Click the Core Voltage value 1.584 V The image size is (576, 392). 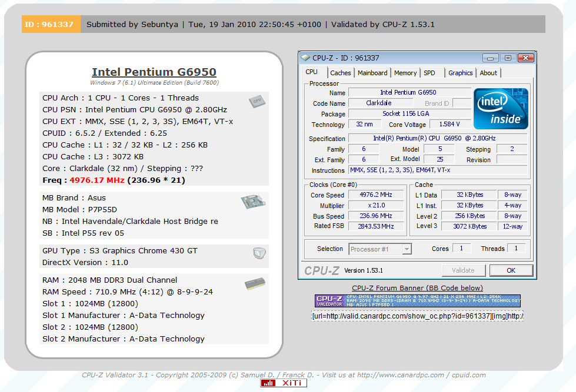(x=450, y=125)
